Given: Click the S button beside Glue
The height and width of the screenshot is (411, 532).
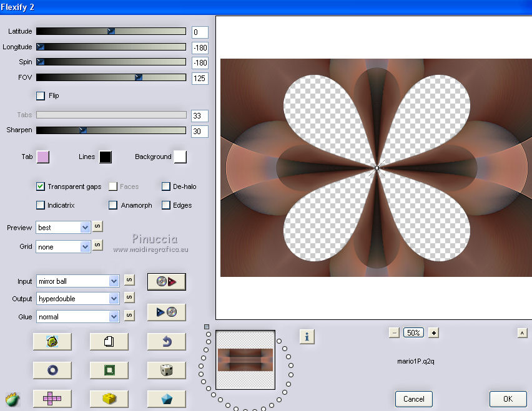Looking at the screenshot, I should point(129,316).
